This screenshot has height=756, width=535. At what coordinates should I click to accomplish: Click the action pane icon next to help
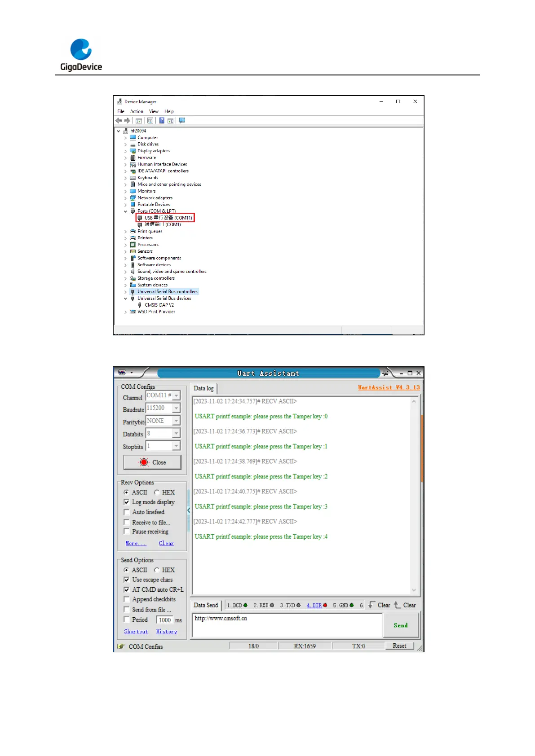tap(170, 121)
